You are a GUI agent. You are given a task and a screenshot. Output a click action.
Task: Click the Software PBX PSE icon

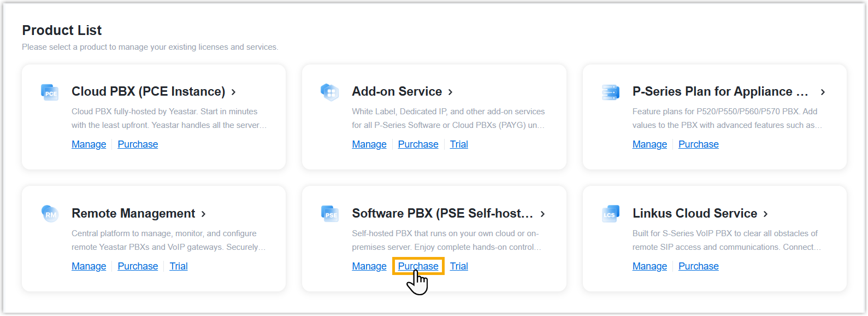(330, 213)
